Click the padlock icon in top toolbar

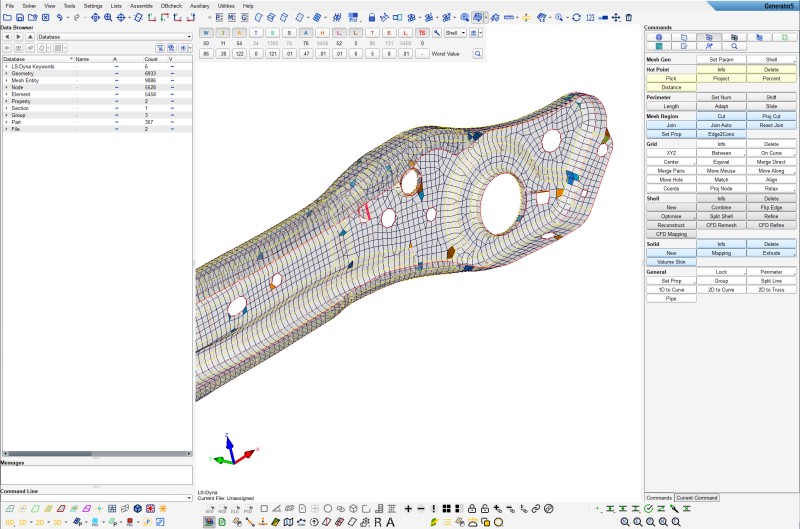pyautogui.click(x=371, y=17)
